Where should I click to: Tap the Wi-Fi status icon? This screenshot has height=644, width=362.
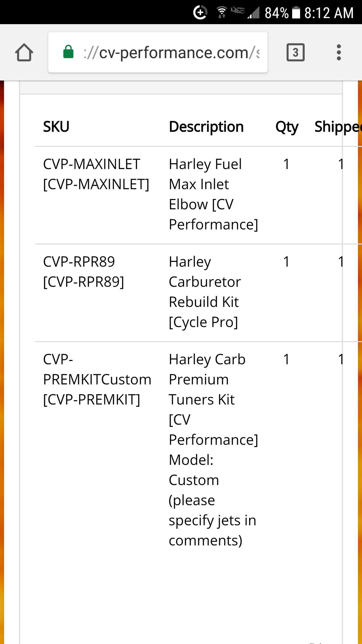(221, 13)
